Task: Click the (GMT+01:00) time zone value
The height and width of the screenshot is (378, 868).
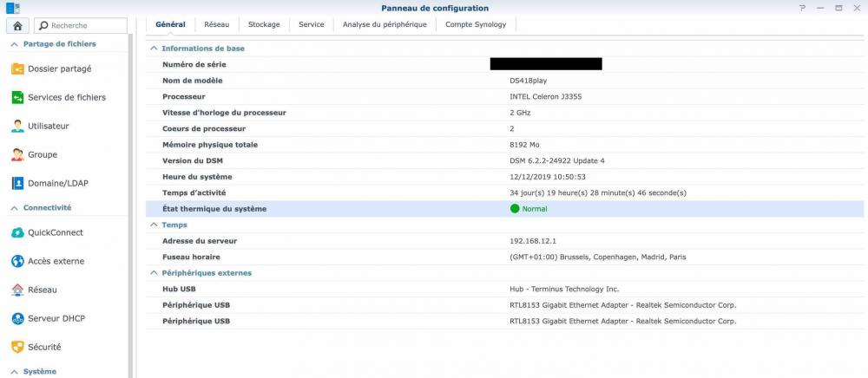Action: pos(598,257)
